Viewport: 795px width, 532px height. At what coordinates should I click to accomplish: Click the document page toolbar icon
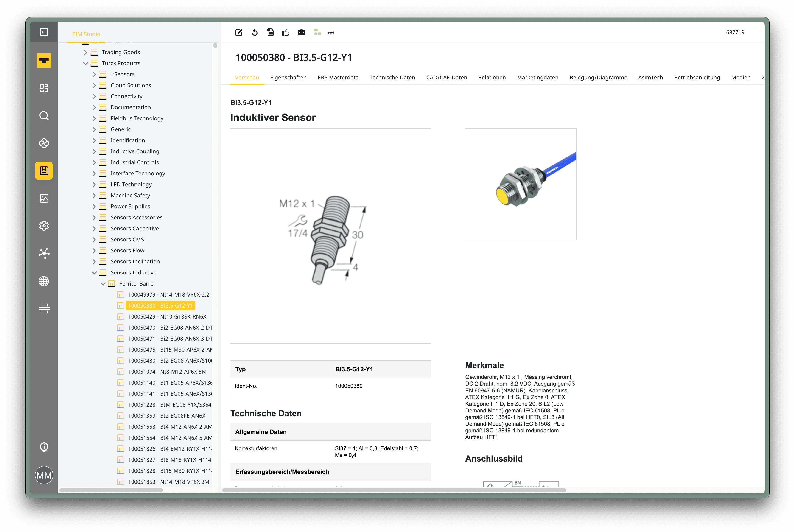click(270, 33)
